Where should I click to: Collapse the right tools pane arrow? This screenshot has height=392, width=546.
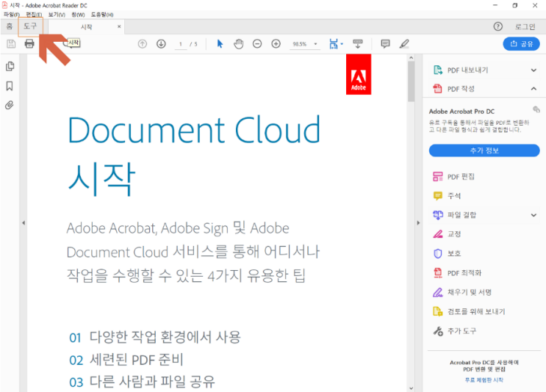(418, 222)
